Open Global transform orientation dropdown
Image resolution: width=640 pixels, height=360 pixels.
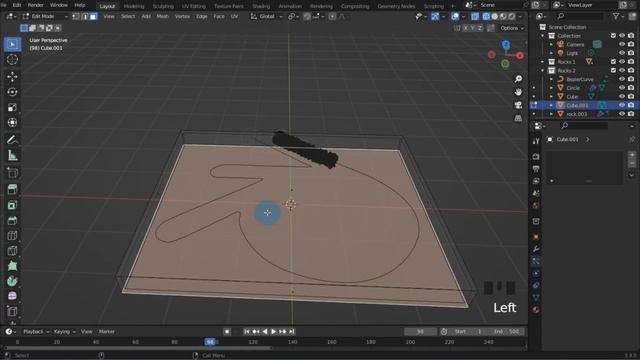point(267,16)
